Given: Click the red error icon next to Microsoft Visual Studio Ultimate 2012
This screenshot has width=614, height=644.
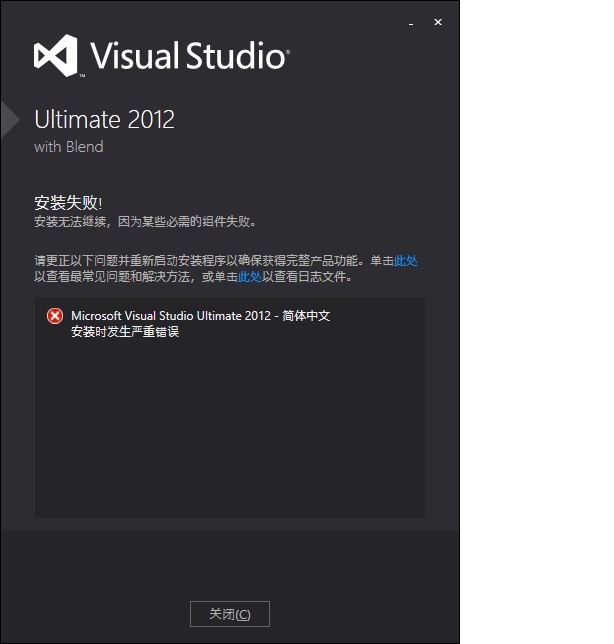Looking at the screenshot, I should 55,316.
